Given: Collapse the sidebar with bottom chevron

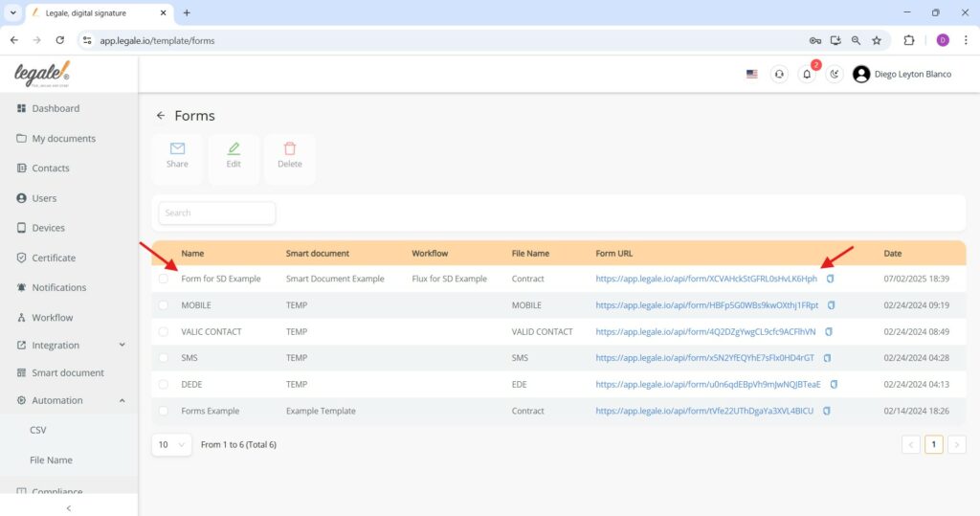Looking at the screenshot, I should [69, 508].
